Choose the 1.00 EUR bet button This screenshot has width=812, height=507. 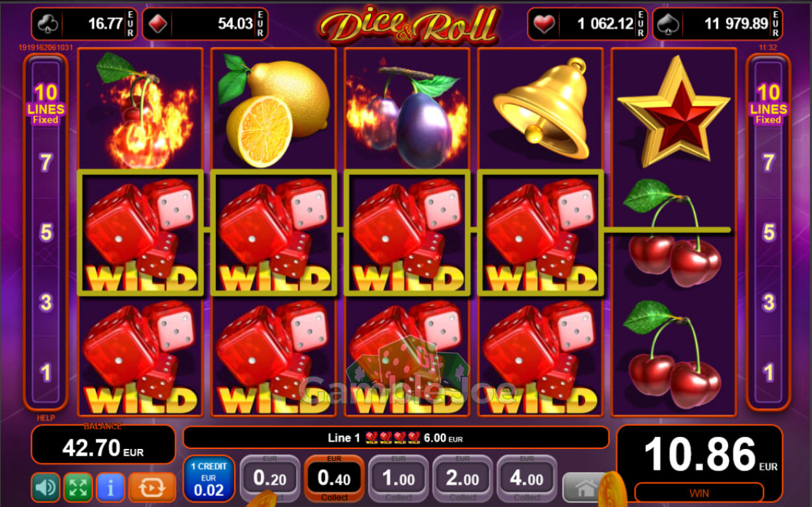click(x=399, y=479)
